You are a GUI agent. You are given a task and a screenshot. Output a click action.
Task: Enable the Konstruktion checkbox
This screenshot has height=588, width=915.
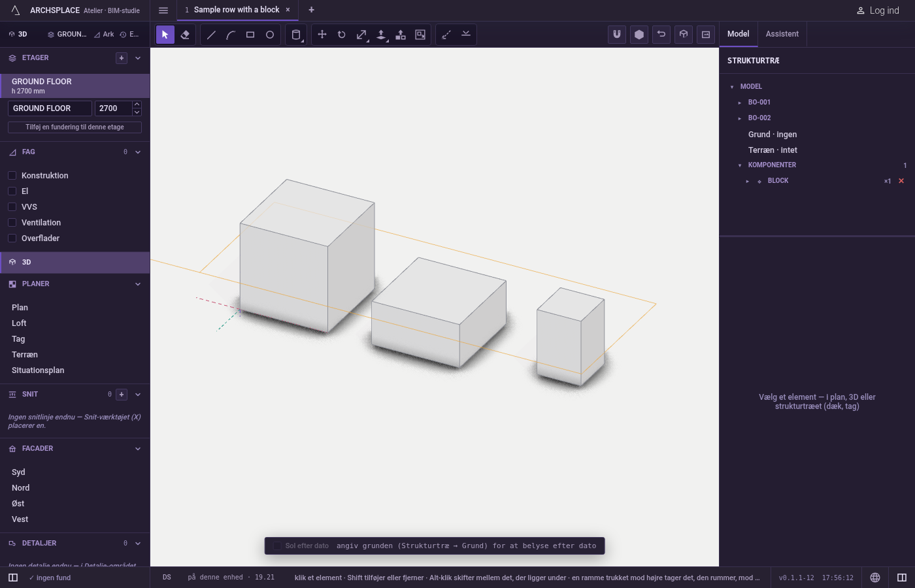pyautogui.click(x=12, y=175)
